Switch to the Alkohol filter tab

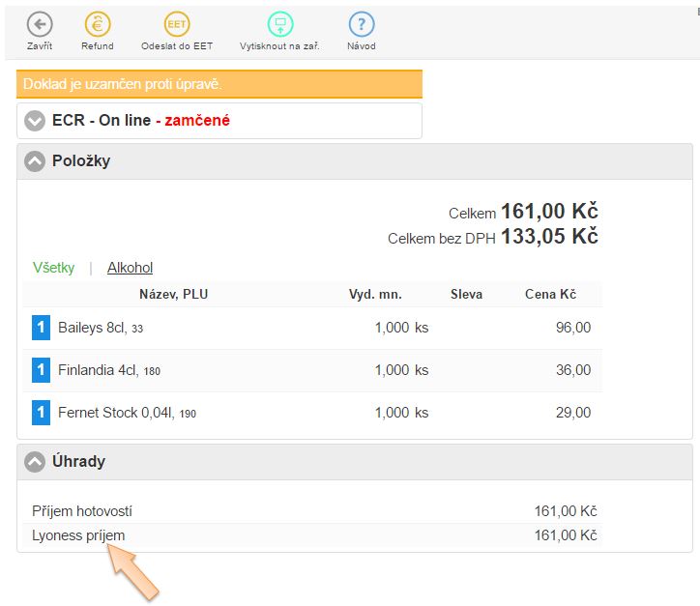(x=130, y=268)
